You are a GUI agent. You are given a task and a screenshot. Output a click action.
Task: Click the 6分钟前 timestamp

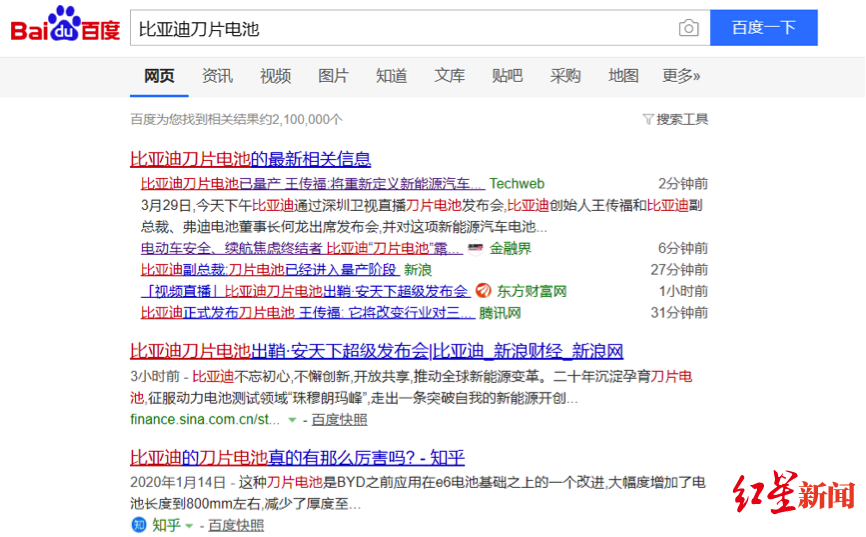[x=683, y=248]
